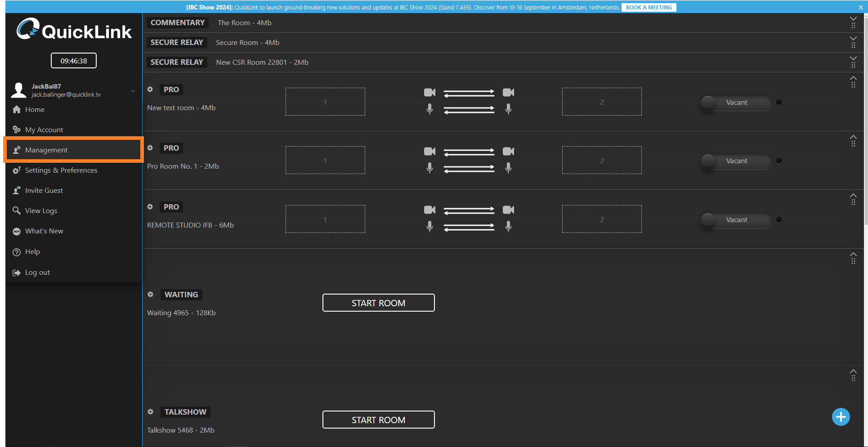The height and width of the screenshot is (447, 868).
Task: Open gear settings for the TALKSHOW room
Action: pyautogui.click(x=151, y=412)
